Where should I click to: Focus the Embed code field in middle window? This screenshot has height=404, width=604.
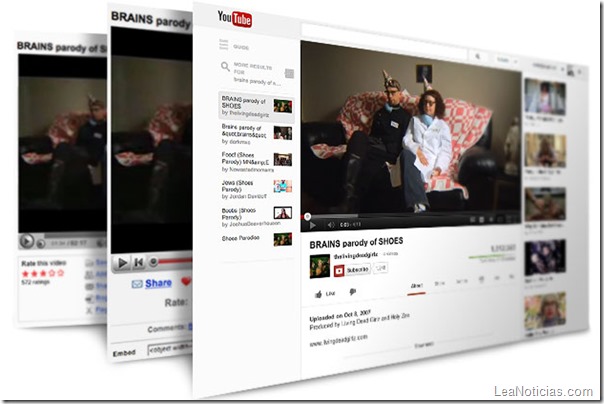tap(170, 348)
